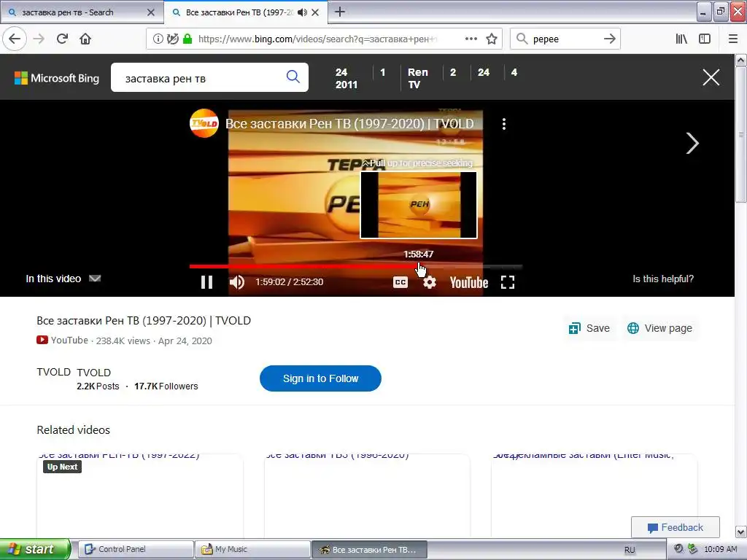Click the green padlock security icon
This screenshot has width=747, height=560.
(x=187, y=39)
